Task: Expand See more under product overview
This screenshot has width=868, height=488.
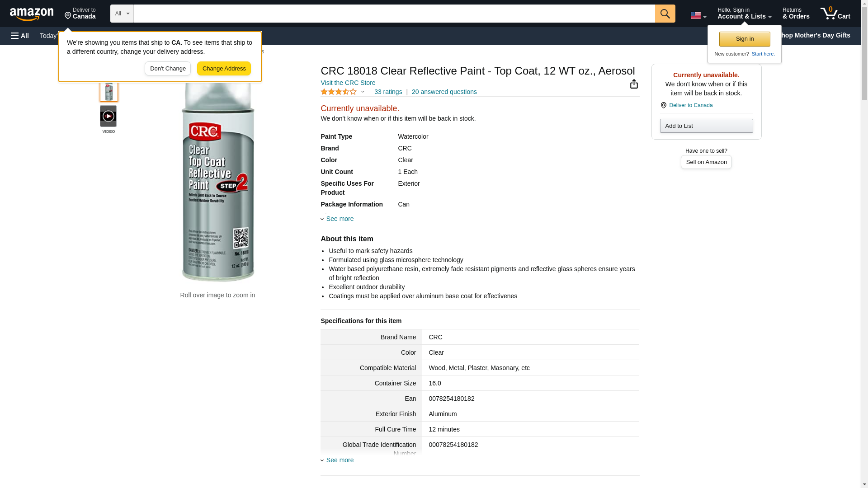Action: click(340, 219)
